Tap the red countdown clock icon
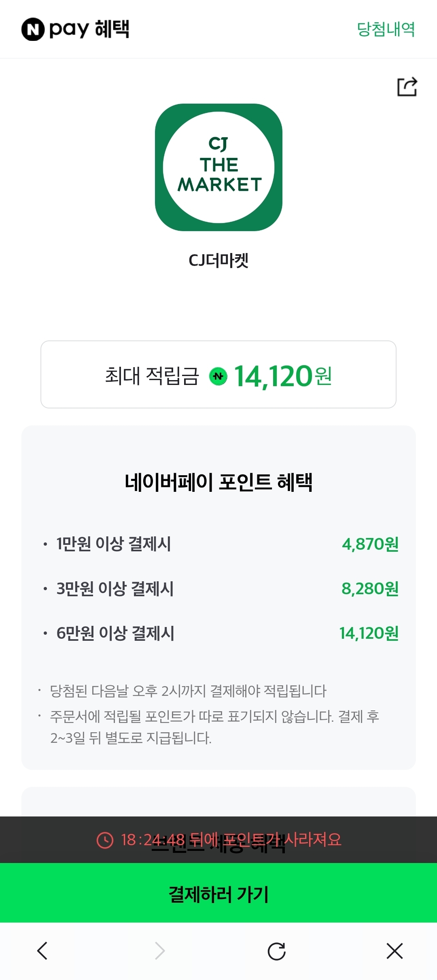Screen dimensions: 437x980 click(x=105, y=840)
